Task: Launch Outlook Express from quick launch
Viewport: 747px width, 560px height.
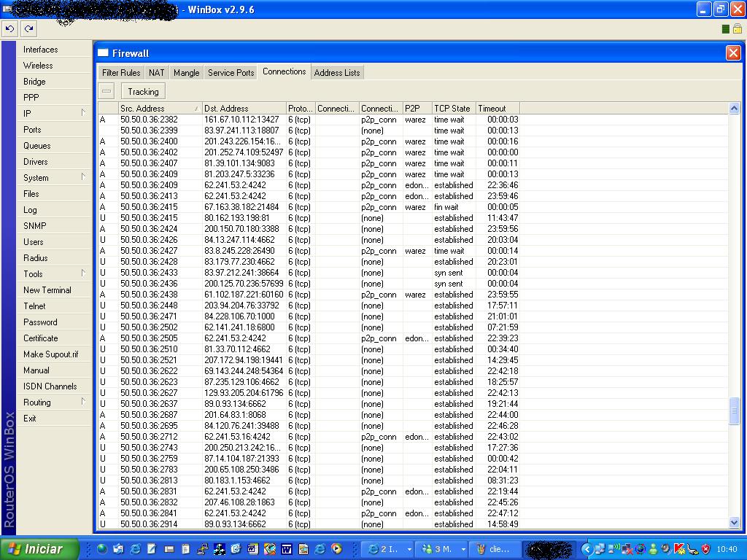Action: click(x=118, y=549)
